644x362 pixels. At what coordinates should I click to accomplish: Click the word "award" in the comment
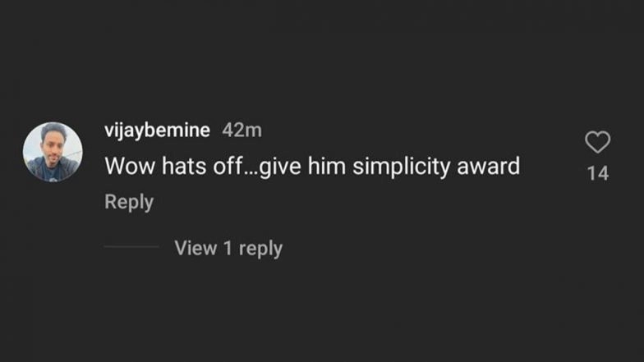(x=491, y=166)
